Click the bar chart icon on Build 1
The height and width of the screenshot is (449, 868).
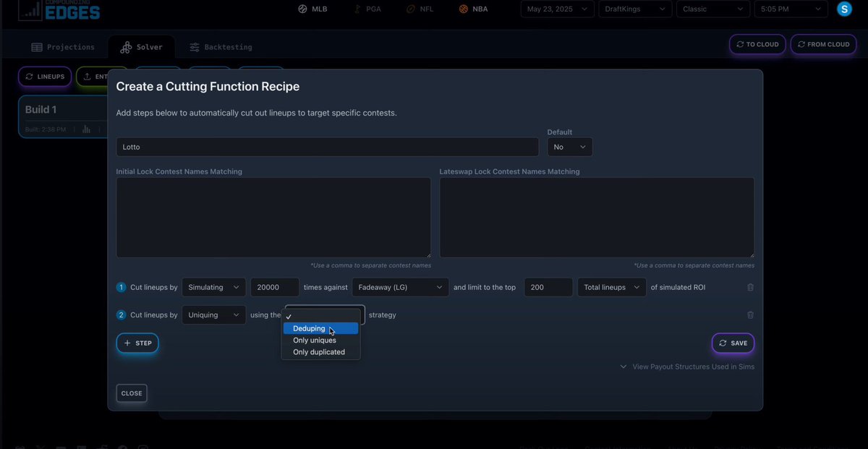click(x=86, y=129)
